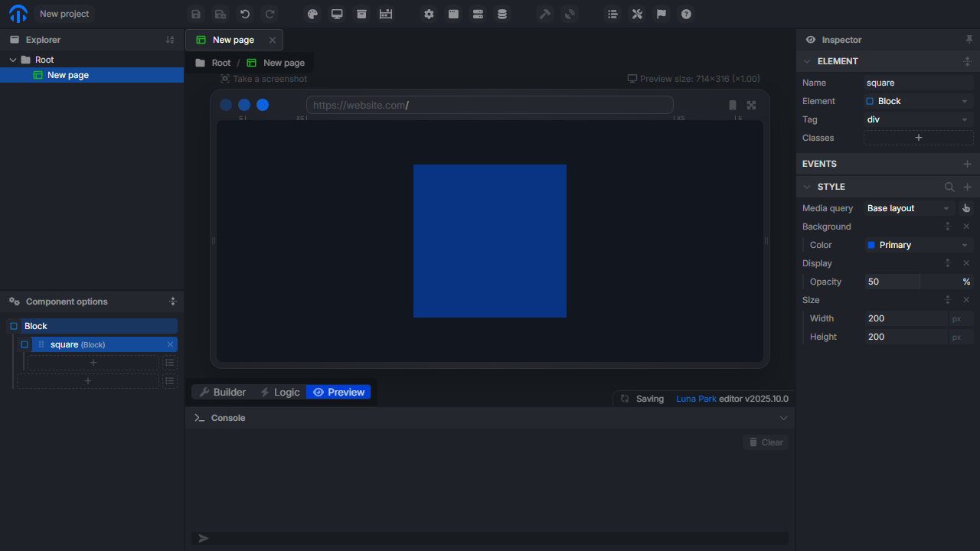This screenshot has width=980, height=551.
Task: Open the color palette theme icon
Action: tap(312, 14)
